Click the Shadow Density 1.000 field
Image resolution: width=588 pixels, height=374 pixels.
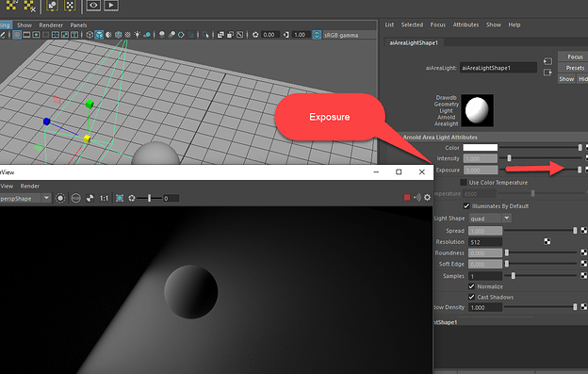[x=485, y=307]
